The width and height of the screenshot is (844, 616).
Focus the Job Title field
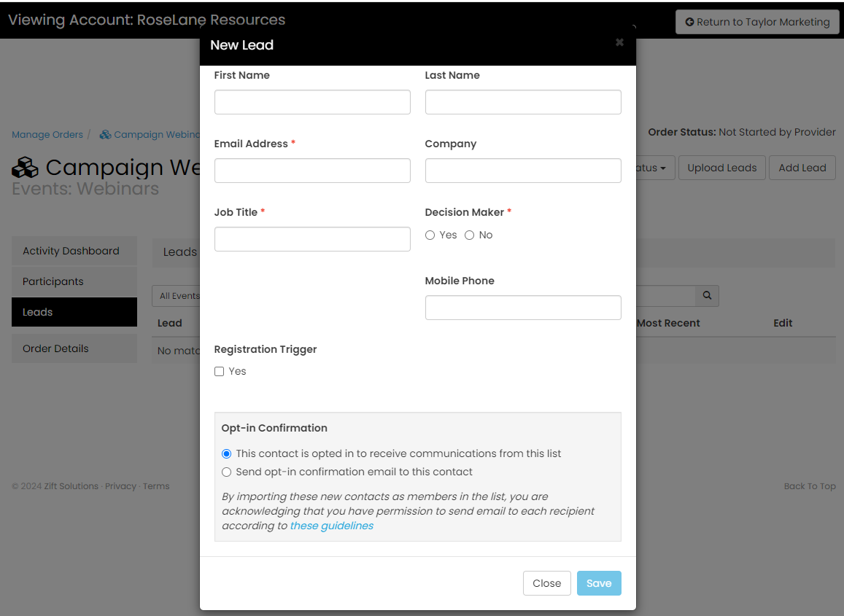coord(312,239)
